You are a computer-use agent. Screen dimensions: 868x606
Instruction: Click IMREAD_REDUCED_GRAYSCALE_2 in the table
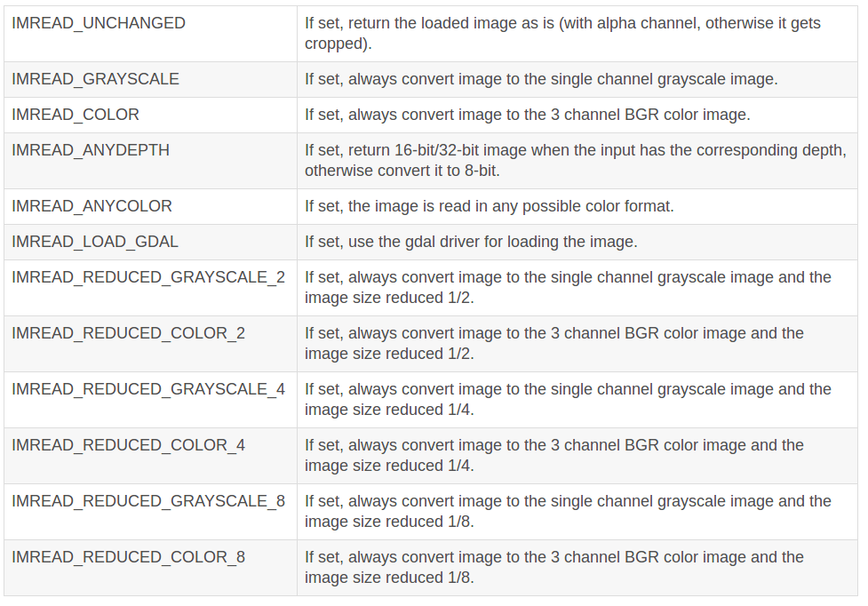coord(148,276)
